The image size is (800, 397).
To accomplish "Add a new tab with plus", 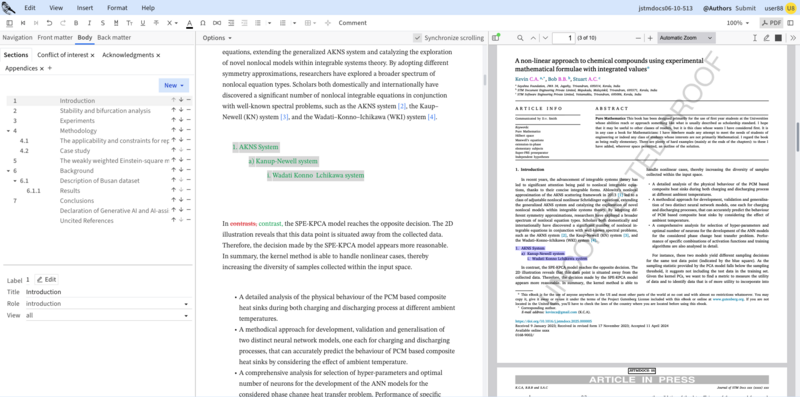I will click(x=50, y=68).
